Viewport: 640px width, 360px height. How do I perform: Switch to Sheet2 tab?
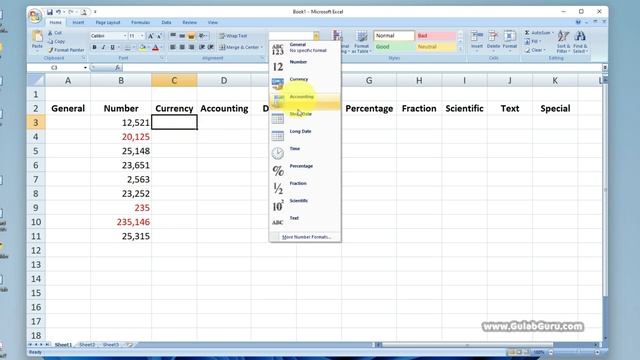click(87, 345)
